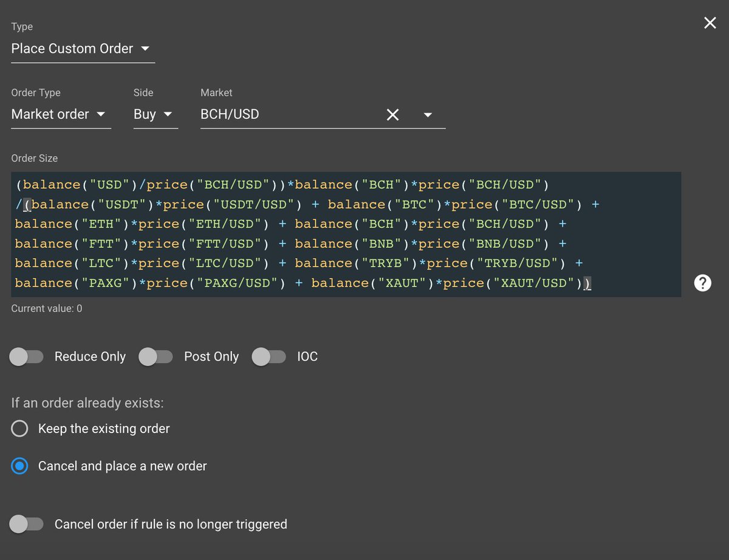
Task: Click the Type field label
Action: coord(22,27)
